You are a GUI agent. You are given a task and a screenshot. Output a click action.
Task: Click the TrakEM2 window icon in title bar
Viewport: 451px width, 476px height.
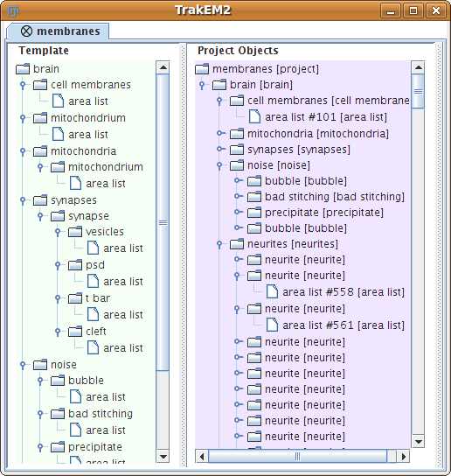[13, 11]
